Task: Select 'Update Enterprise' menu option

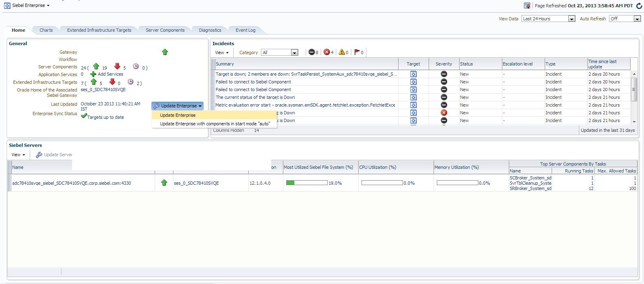Action: pyautogui.click(x=214, y=115)
